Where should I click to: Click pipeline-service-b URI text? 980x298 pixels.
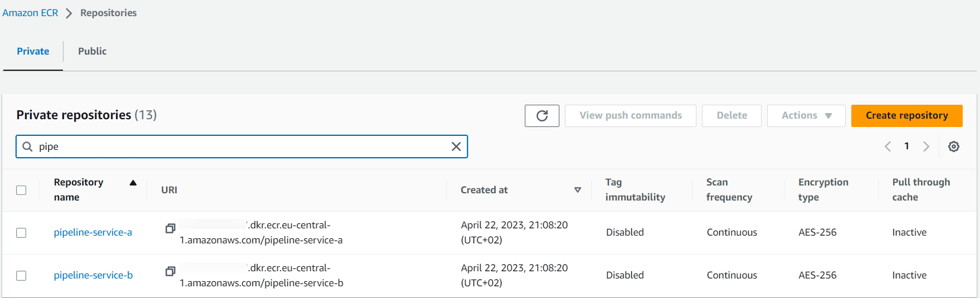[x=261, y=276]
